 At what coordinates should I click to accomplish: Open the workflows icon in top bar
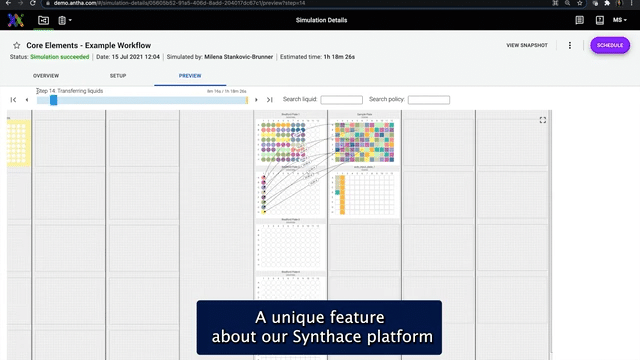43,20
